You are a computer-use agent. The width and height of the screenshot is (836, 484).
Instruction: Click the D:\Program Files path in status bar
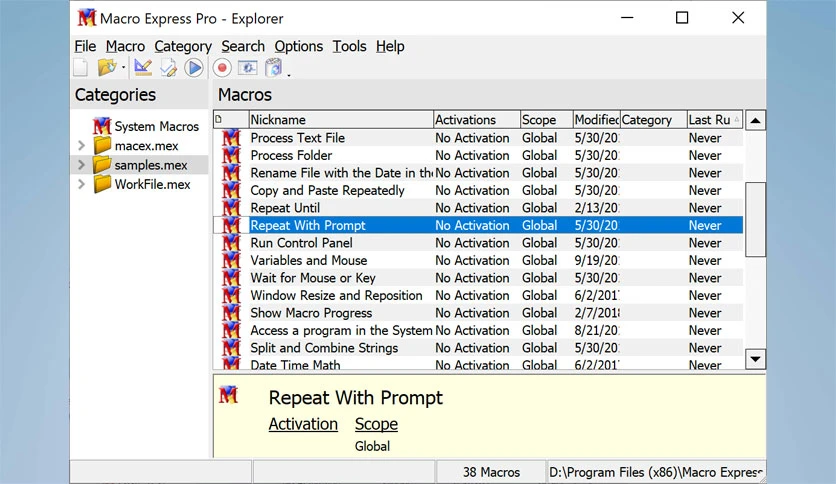click(656, 472)
